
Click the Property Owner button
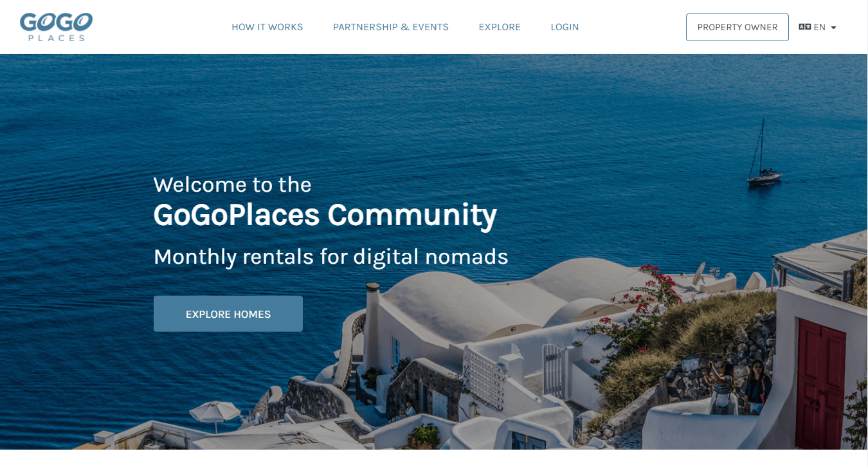point(737,27)
